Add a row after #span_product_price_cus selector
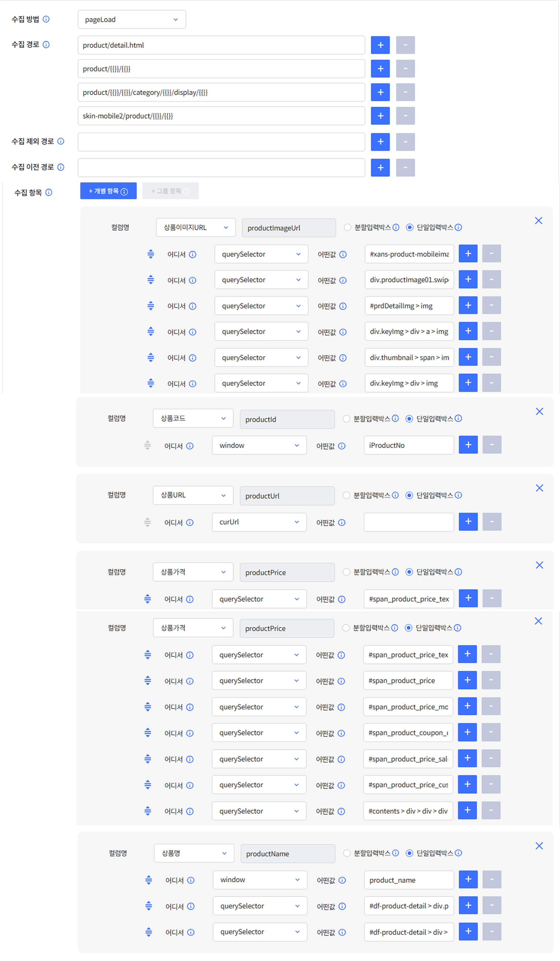This screenshot has width=560, height=961. 467,784
